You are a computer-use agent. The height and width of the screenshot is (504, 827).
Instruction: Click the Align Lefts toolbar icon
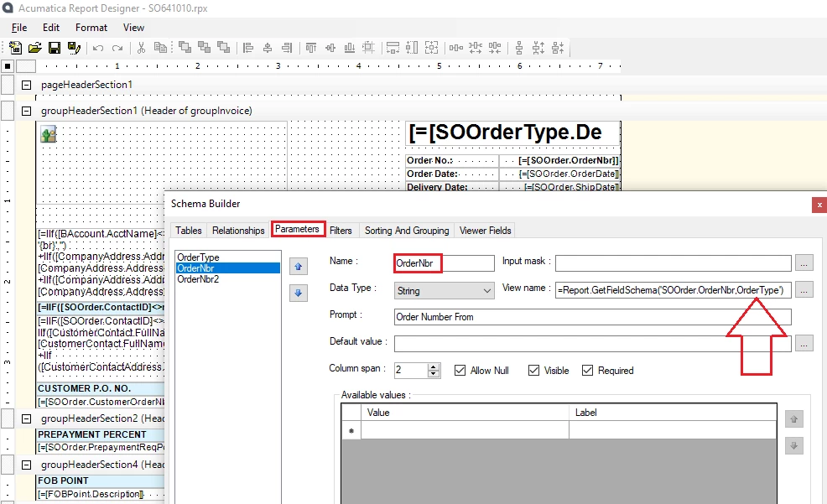[248, 48]
